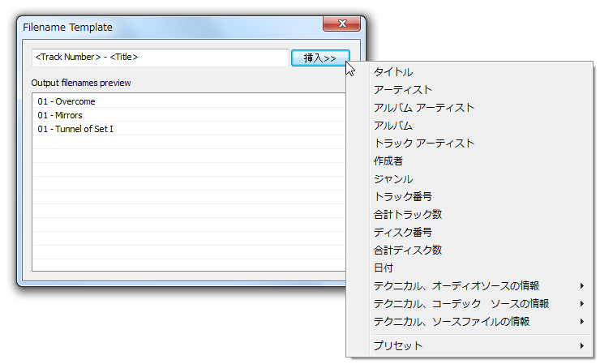Click the Output filenames preview label

[x=81, y=83]
